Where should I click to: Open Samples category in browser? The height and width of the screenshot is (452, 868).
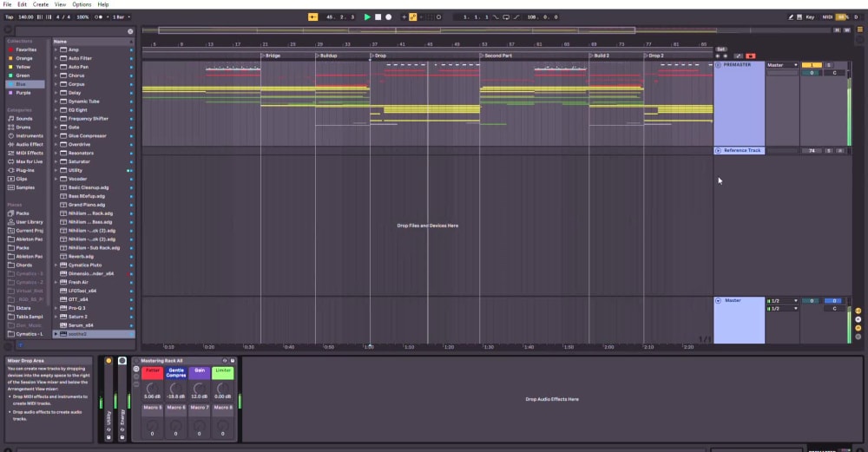(x=25, y=187)
